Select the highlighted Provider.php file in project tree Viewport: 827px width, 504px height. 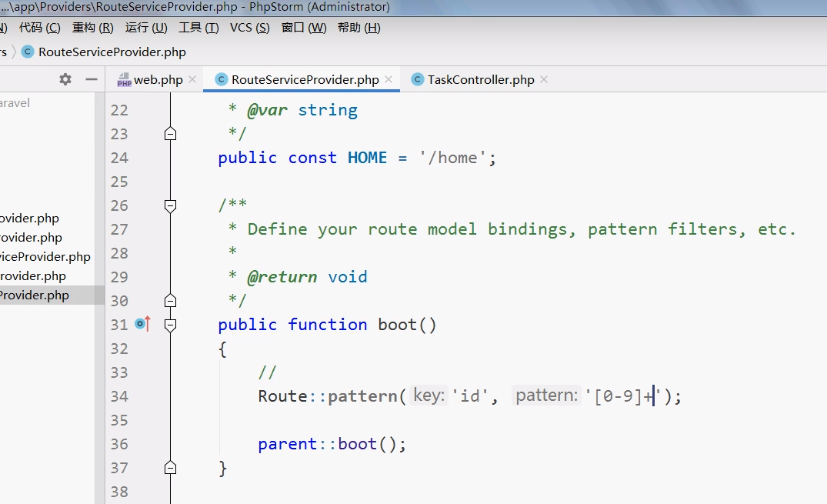[x=35, y=295]
